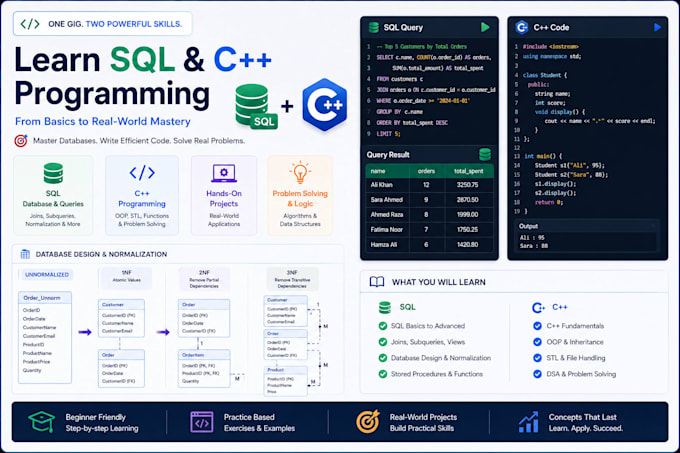Viewport: 680px width, 453px height.
Task: Click the 'orders' column header in Query Result
Action: (427, 171)
